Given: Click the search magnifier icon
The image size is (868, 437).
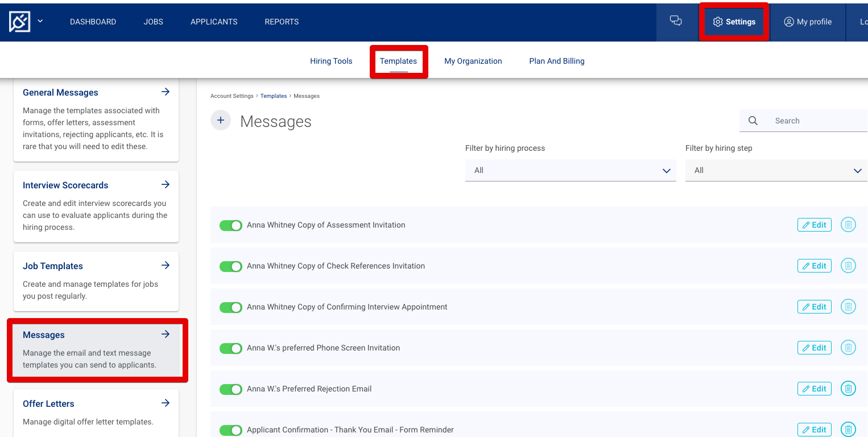Looking at the screenshot, I should (753, 121).
